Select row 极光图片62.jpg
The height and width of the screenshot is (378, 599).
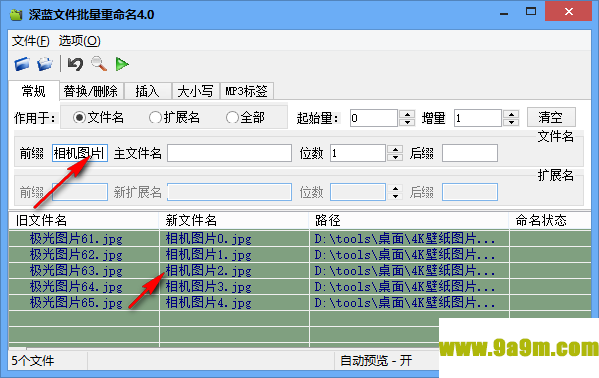[300, 255]
